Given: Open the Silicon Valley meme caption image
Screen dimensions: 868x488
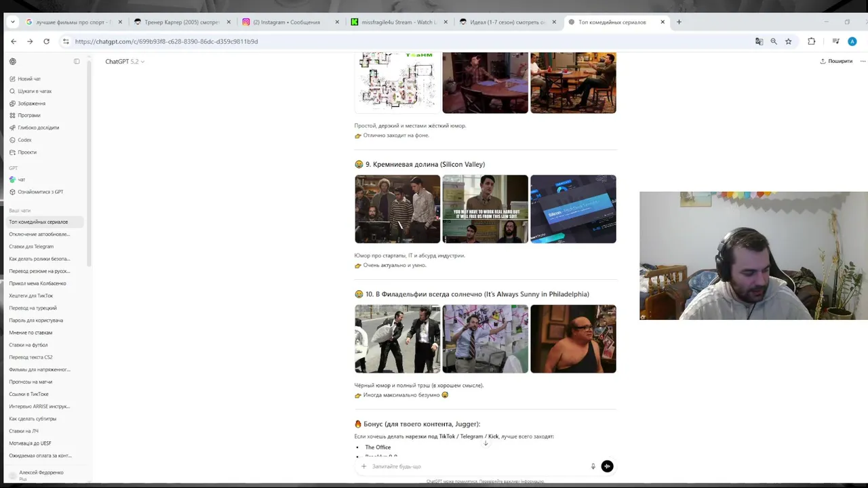Looking at the screenshot, I should coord(485,209).
